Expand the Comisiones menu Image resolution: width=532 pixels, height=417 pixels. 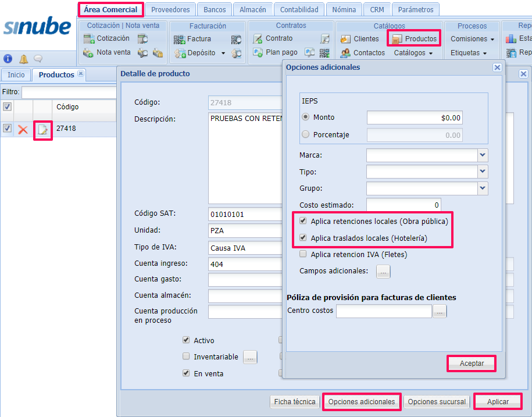tap(472, 39)
